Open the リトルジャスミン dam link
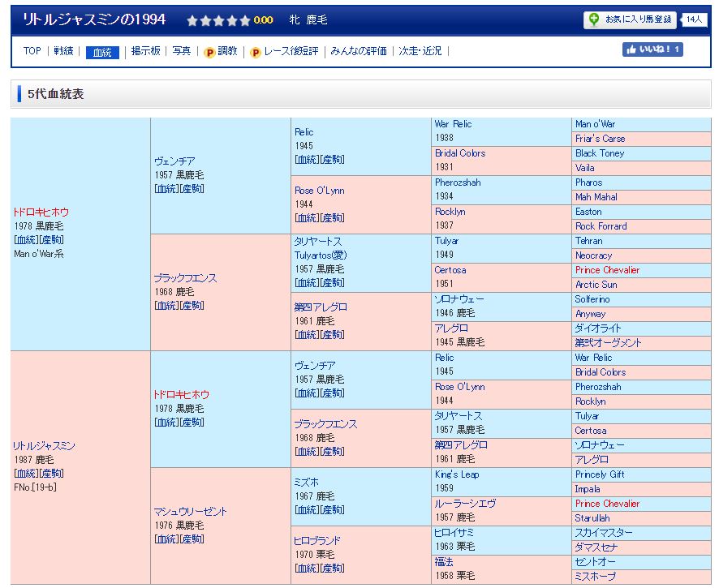 point(45,446)
